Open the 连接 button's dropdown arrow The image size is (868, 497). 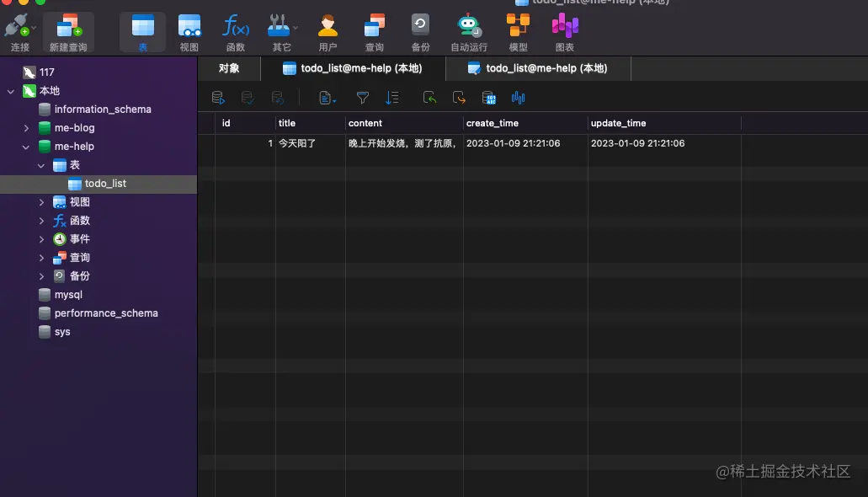[x=34, y=28]
